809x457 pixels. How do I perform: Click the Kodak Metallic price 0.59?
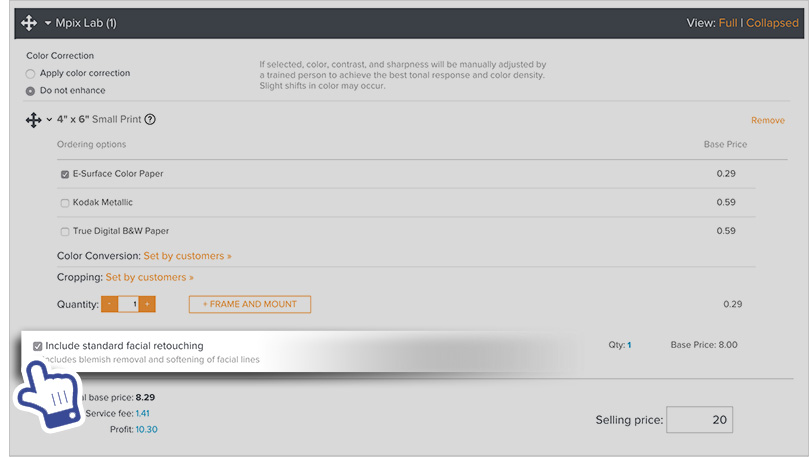726,202
